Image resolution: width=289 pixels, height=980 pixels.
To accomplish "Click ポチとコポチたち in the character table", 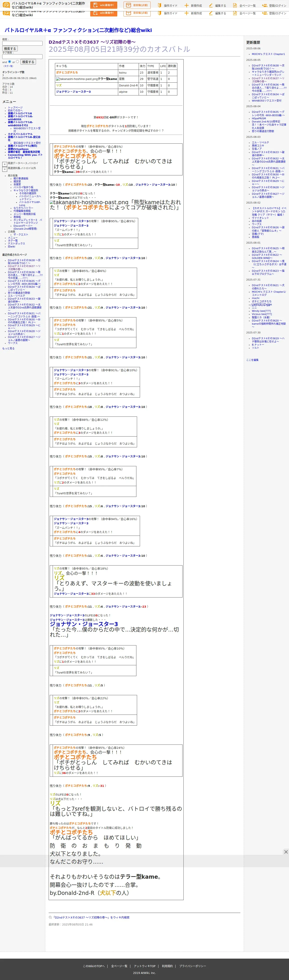I will [x=67, y=72].
